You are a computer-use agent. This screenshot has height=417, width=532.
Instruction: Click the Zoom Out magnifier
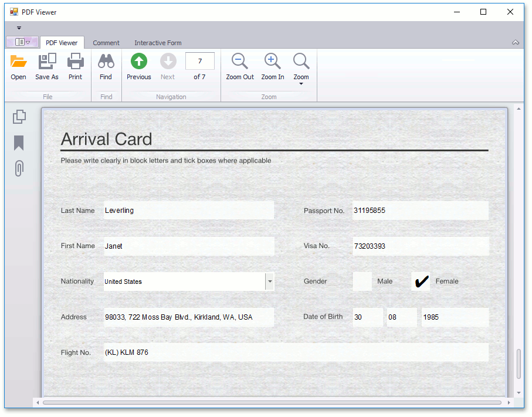click(x=240, y=62)
